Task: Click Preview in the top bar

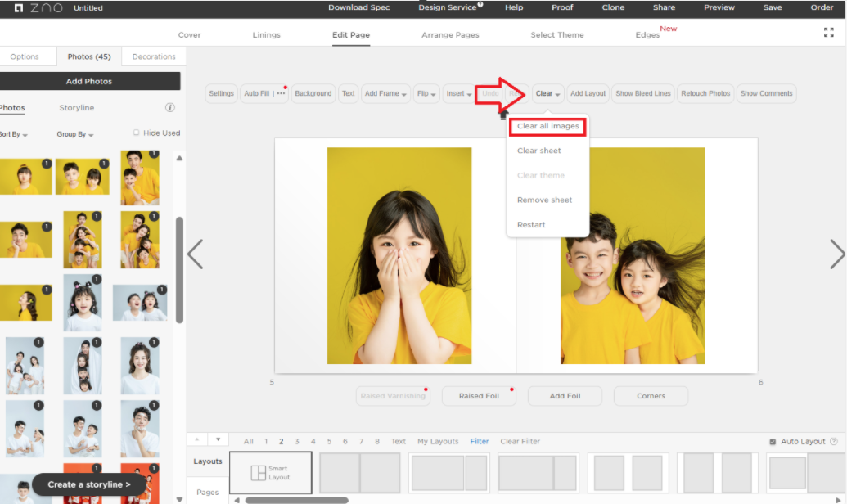Action: (719, 7)
